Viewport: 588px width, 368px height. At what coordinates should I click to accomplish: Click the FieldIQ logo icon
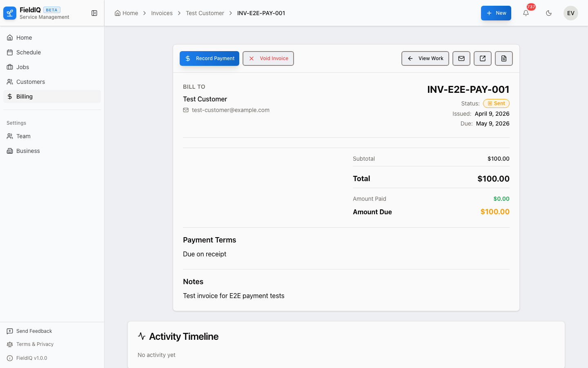pyautogui.click(x=9, y=13)
